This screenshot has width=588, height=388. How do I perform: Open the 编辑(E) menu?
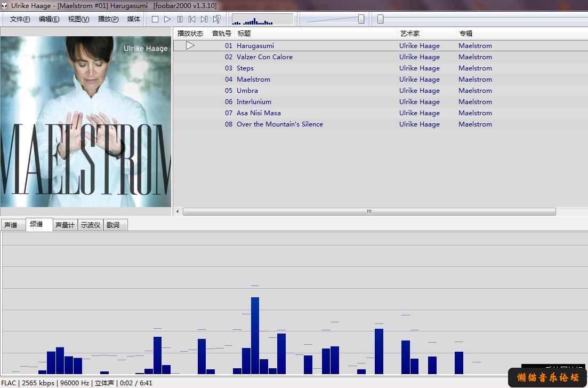tap(49, 19)
